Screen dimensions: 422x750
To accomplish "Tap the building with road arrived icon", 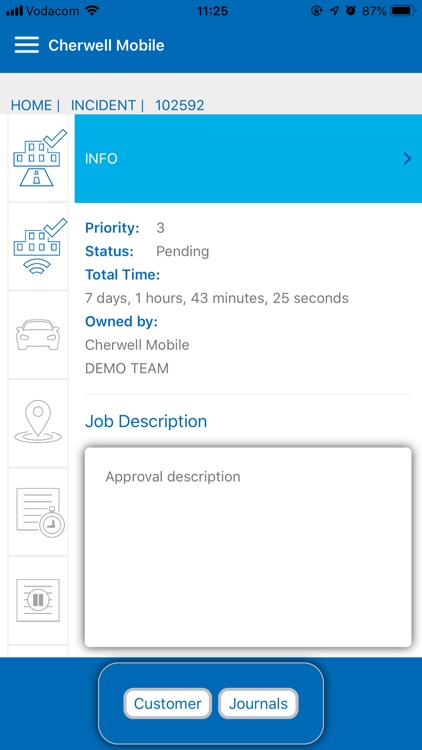I will click(38, 158).
